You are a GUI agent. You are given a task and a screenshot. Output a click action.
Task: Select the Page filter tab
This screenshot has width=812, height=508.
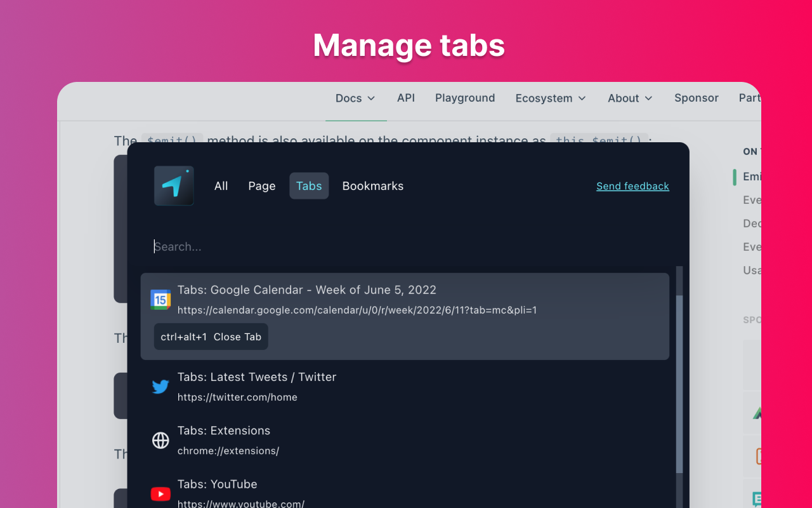261,185
